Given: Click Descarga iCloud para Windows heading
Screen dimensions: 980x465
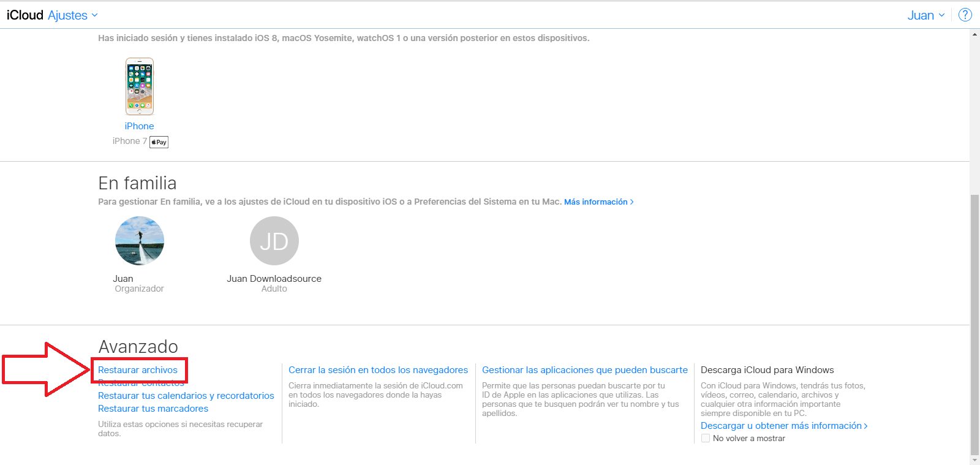Looking at the screenshot, I should (x=767, y=370).
